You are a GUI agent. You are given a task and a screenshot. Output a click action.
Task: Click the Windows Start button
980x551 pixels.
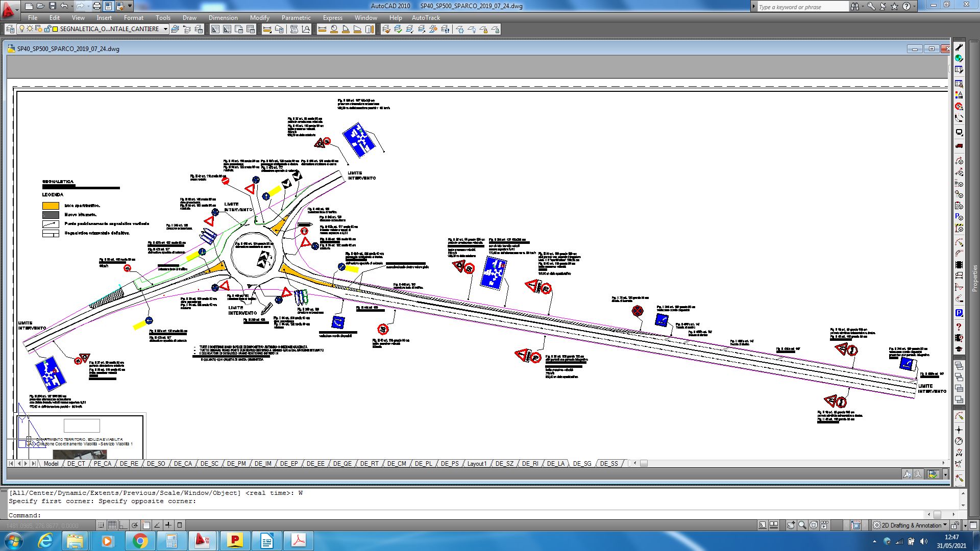click(x=13, y=541)
